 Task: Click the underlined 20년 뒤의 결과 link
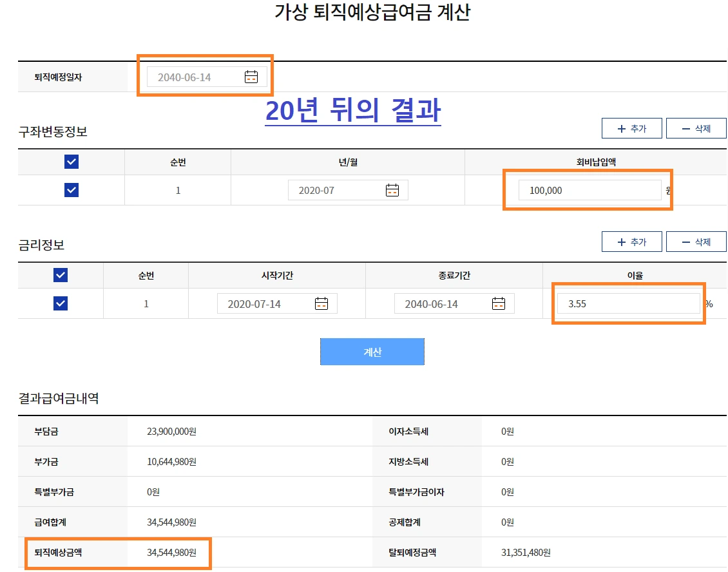[x=353, y=111]
